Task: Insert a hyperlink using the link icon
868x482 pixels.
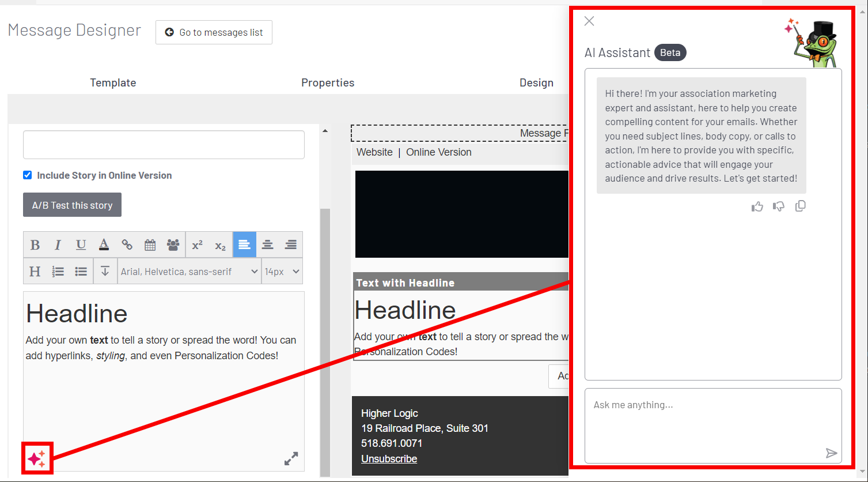Action: coord(127,245)
